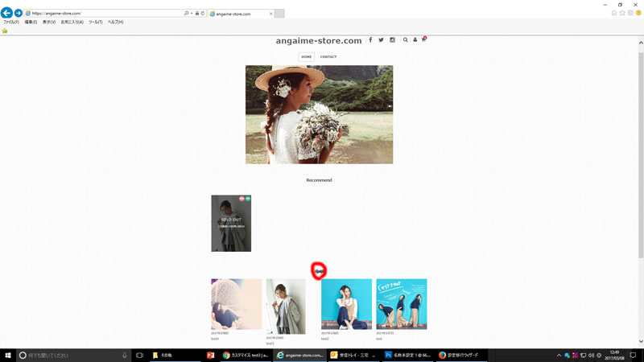The height and width of the screenshot is (362, 644).
Task: Switch to the Outlook 受信トレイ taskbar window
Action: 353,355
